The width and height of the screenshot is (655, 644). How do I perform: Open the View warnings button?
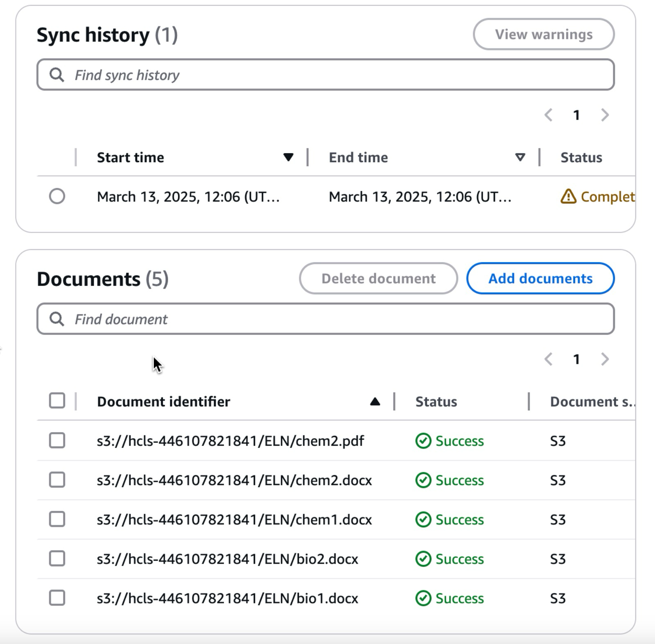tap(543, 34)
